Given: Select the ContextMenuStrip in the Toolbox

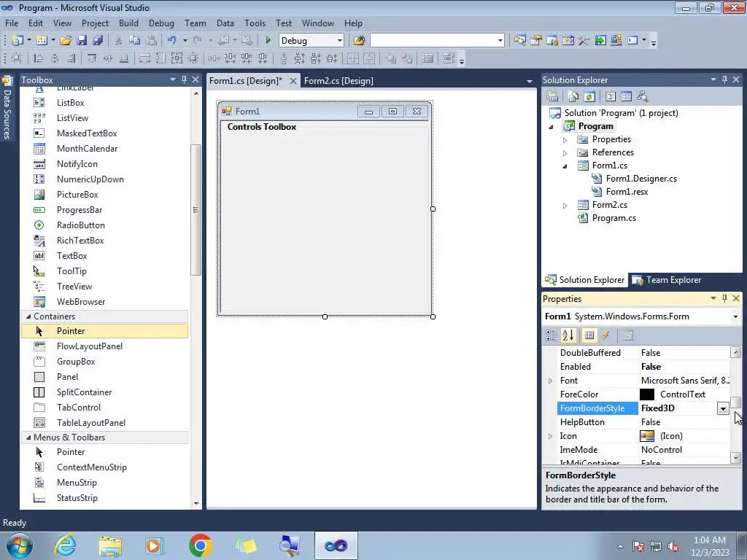Looking at the screenshot, I should [x=91, y=467].
